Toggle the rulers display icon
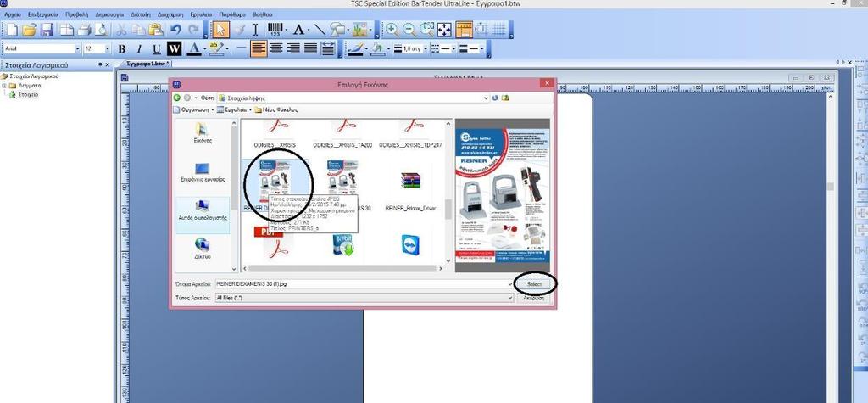Viewport: 868px width, 403px height. tap(464, 30)
